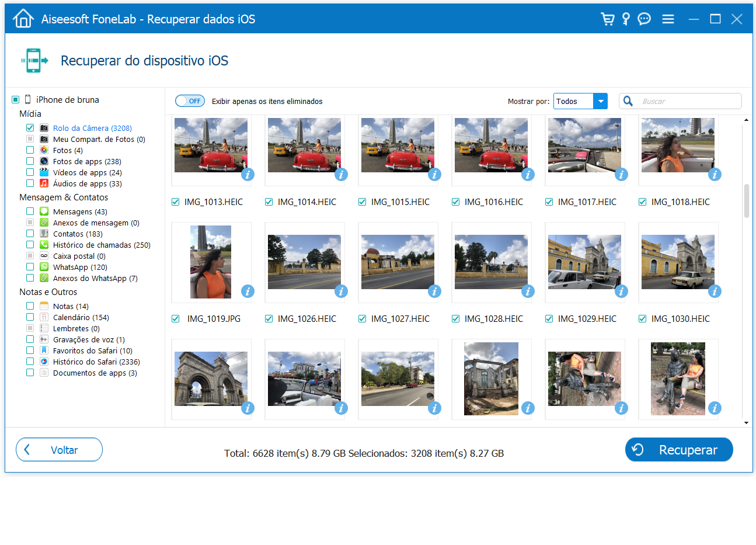Select Vídeos de apps (24) category
This screenshot has width=756, height=545.
point(88,173)
